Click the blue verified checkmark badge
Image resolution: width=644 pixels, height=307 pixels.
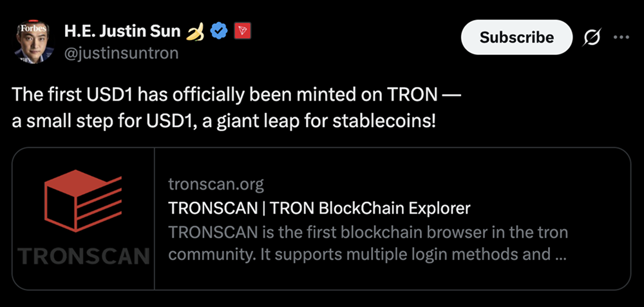click(x=220, y=31)
